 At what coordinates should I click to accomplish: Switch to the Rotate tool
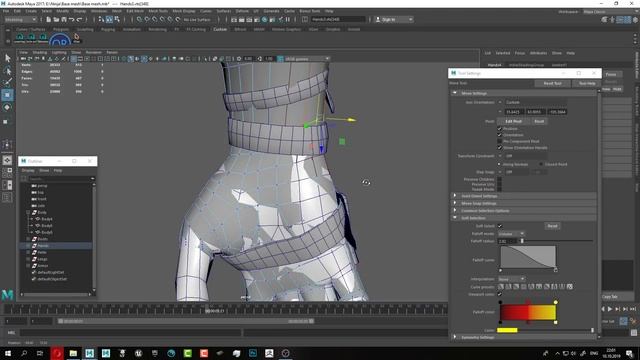(7, 107)
